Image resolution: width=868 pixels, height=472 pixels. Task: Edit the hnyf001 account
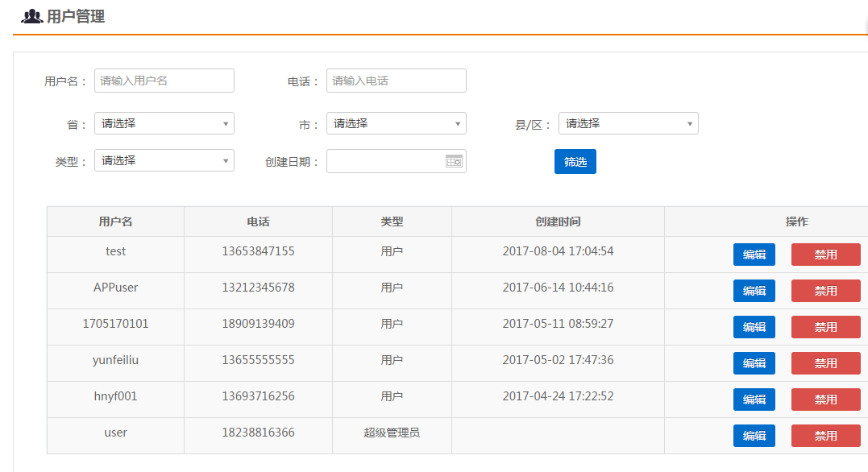coord(754,399)
